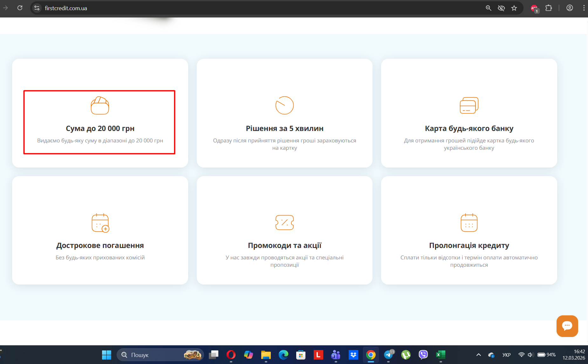
Task: Click the percent coupon icon above 'Промокоди та акції'
Action: tap(284, 222)
